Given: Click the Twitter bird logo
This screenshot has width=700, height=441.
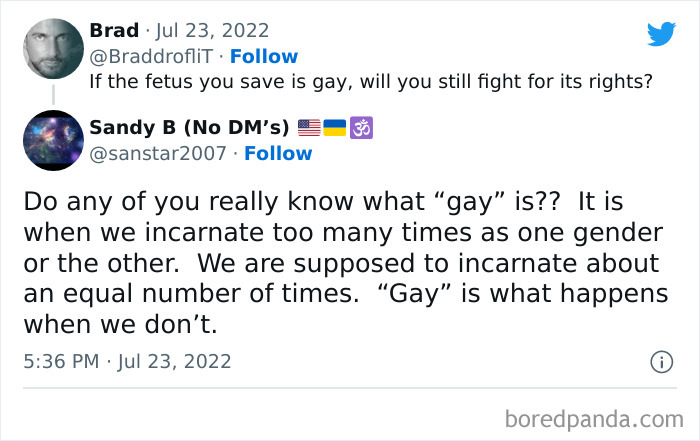Looking at the screenshot, I should pyautogui.click(x=661, y=33).
